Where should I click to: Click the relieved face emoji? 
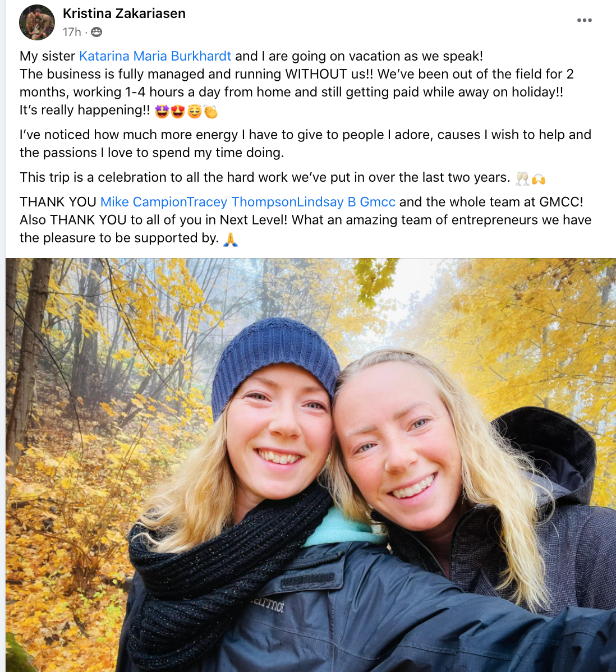coord(194,112)
